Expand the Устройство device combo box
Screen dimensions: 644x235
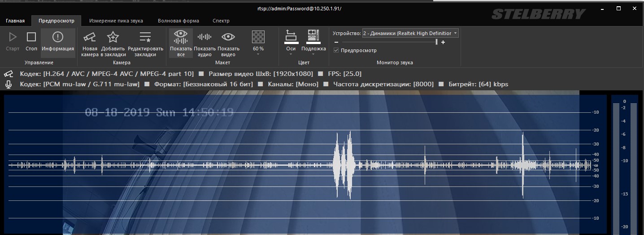tap(410, 33)
